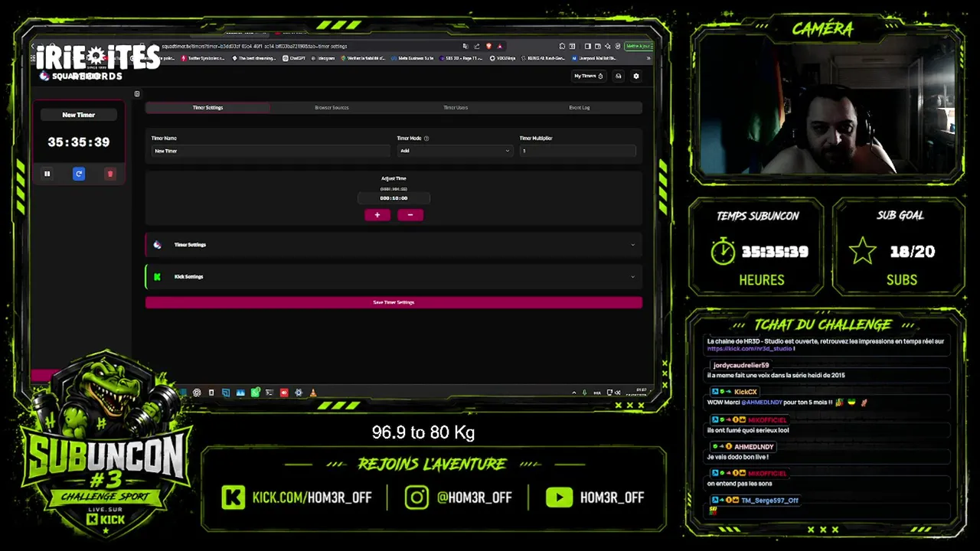
Task: Open the VLC cone icon on the taskbar
Action: point(313,393)
